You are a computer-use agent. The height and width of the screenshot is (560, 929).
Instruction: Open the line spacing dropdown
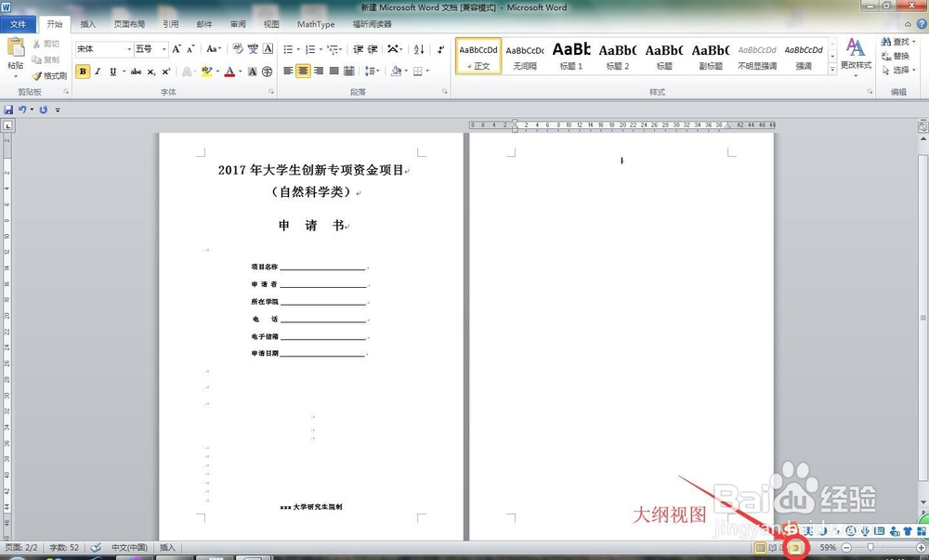(x=372, y=71)
